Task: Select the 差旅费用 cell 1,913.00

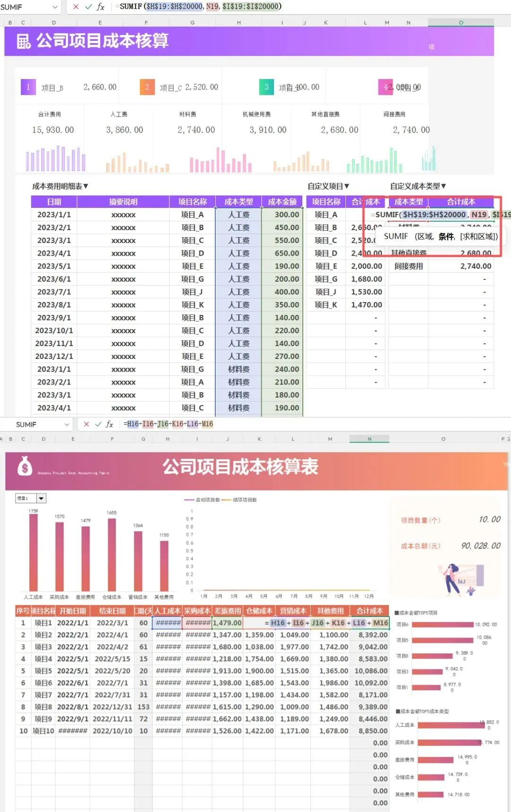Action: pyautogui.click(x=228, y=671)
